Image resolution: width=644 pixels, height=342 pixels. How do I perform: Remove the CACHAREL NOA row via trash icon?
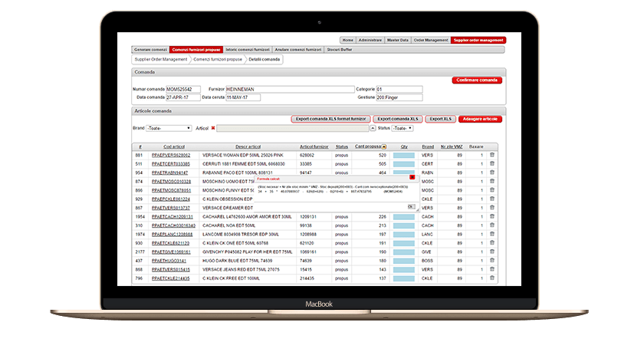(x=492, y=225)
